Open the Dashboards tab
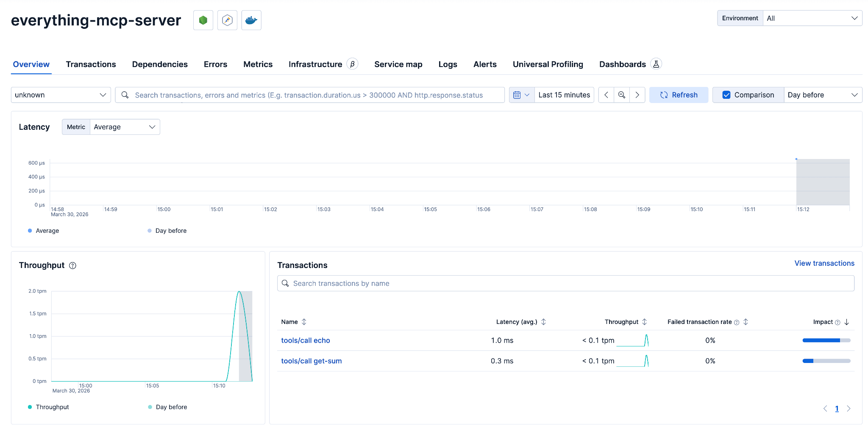Viewport: 868px width, 427px height. [622, 64]
